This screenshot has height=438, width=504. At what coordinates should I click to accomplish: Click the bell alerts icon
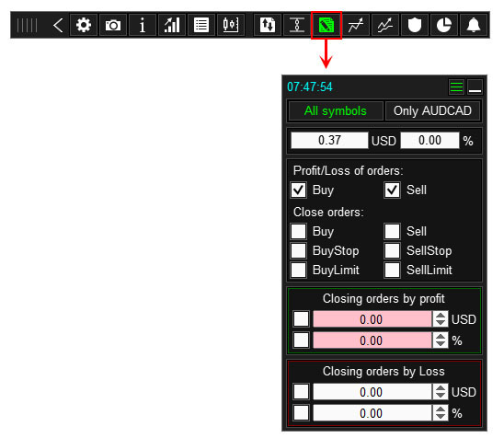click(474, 25)
